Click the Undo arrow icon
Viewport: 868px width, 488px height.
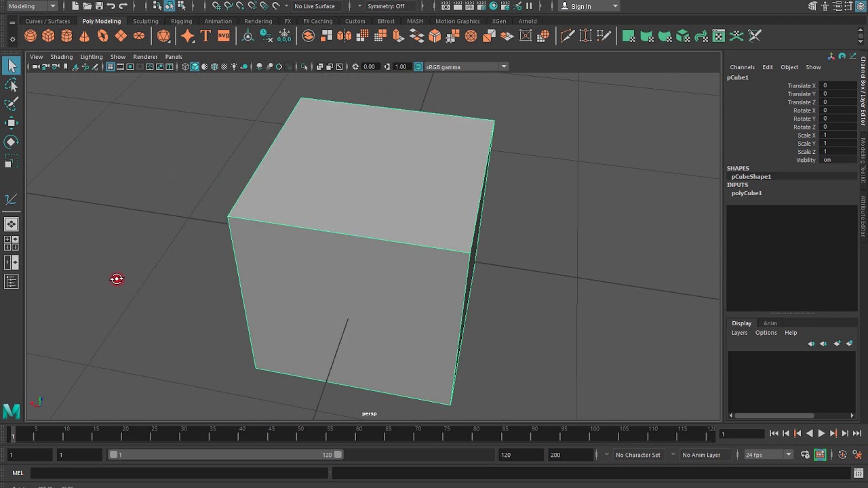(111, 6)
